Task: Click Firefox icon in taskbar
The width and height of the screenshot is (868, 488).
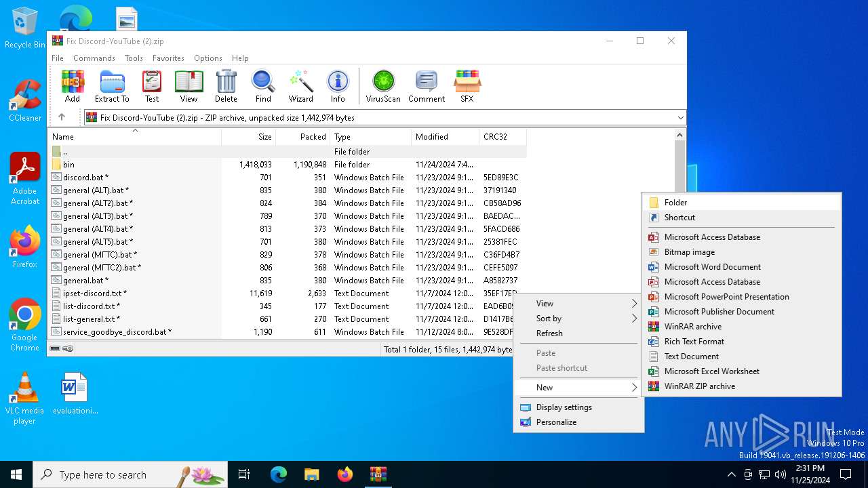Action: click(x=345, y=474)
